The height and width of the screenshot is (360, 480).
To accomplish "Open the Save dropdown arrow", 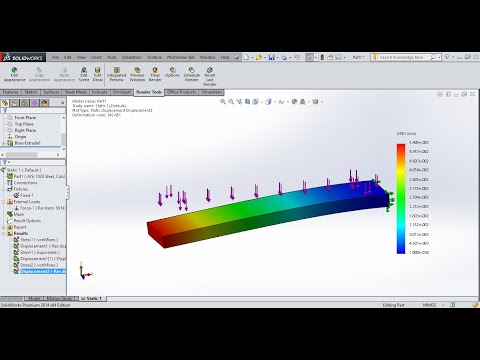I will 277,58.
